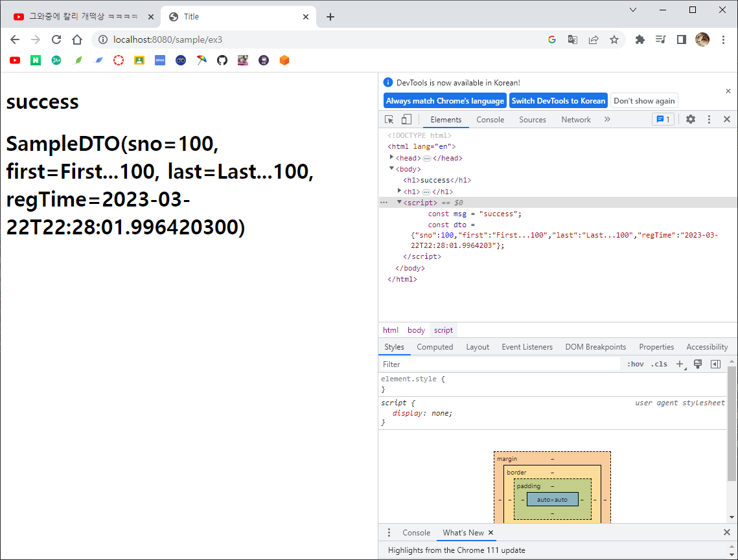Expand the second h1 node
Viewport: 738px width, 560px height.
[399, 191]
